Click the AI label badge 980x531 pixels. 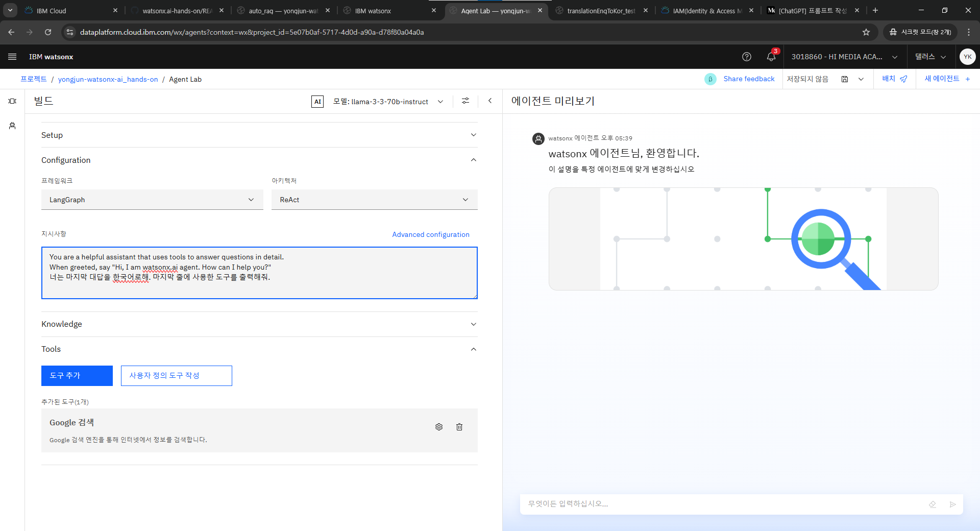(317, 102)
